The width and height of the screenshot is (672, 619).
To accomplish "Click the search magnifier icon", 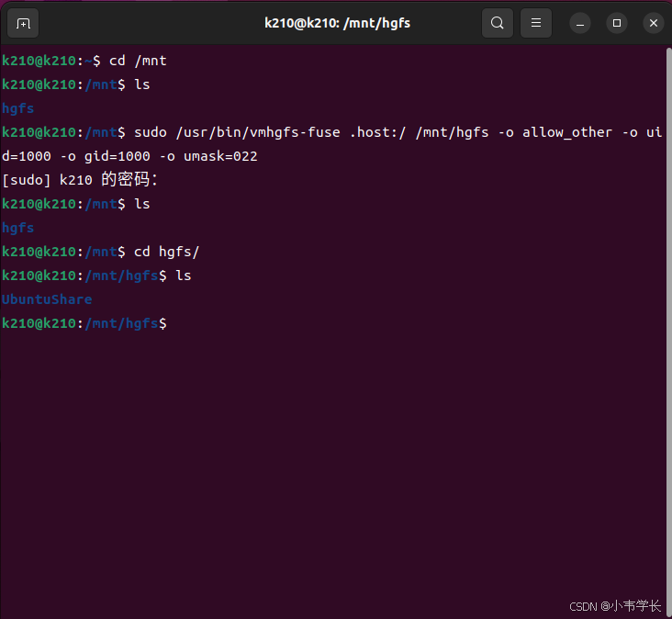I will click(x=498, y=23).
